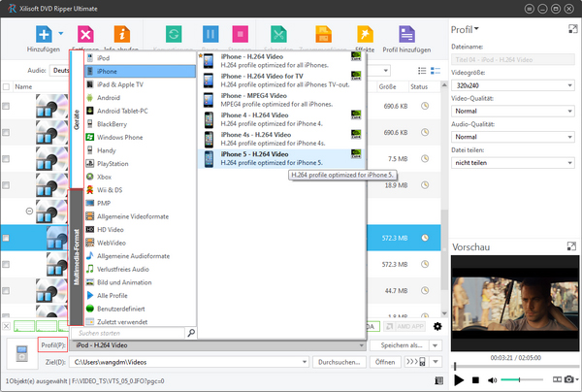This screenshot has height=392, width=582.
Task: Click the search magnifier icon
Action: pos(191,333)
